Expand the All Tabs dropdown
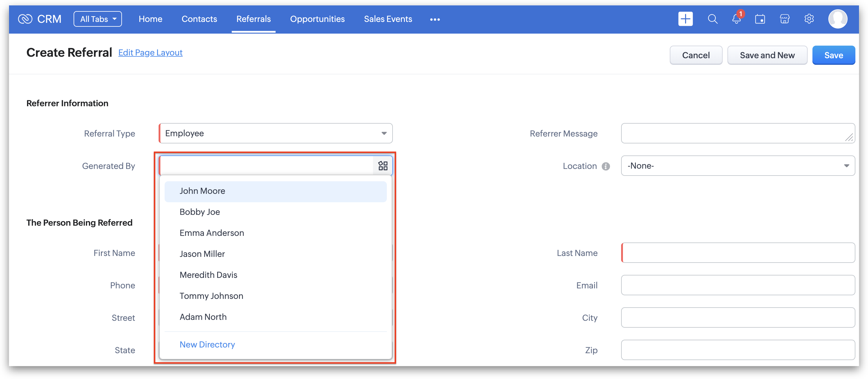 click(98, 19)
